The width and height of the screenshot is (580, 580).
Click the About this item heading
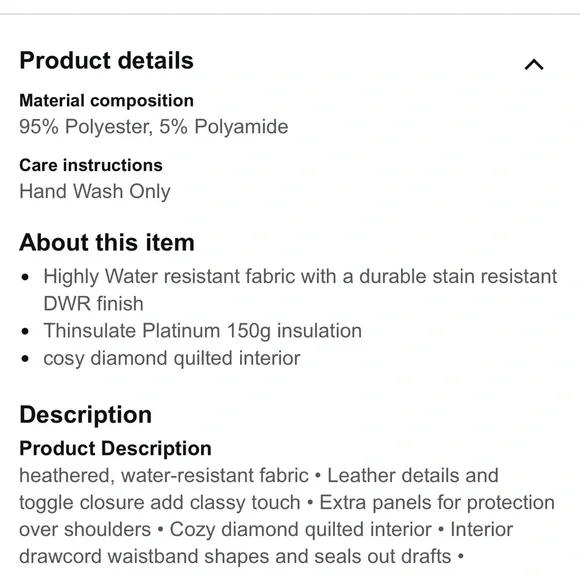[x=107, y=243]
